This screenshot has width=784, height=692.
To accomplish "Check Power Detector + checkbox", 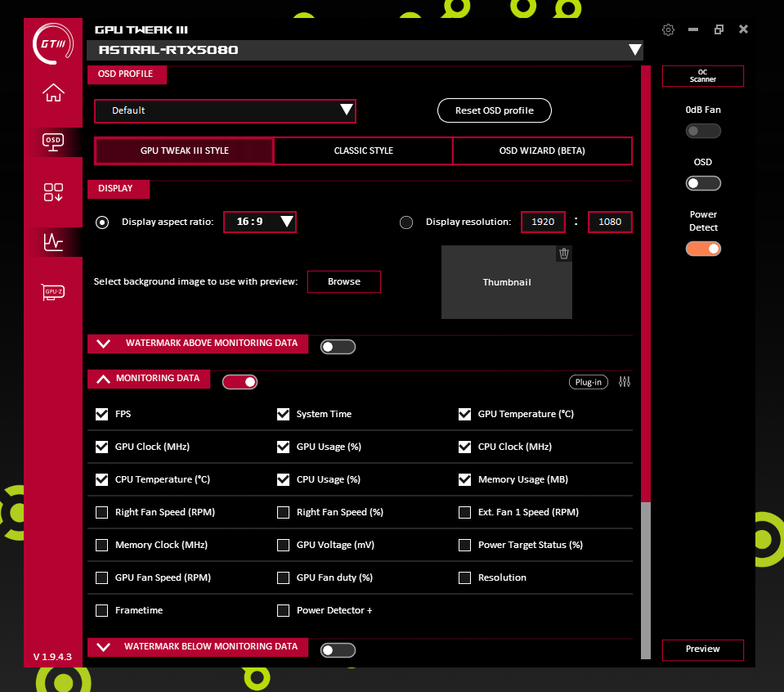I will pos(283,610).
